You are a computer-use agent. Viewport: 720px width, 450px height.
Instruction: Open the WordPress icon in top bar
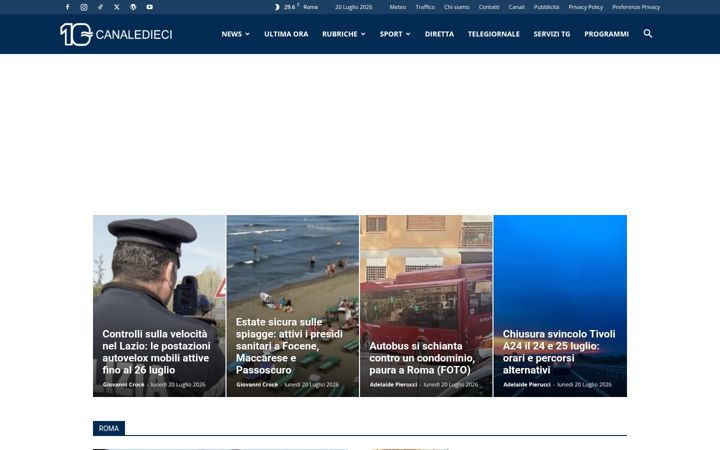pos(133,7)
